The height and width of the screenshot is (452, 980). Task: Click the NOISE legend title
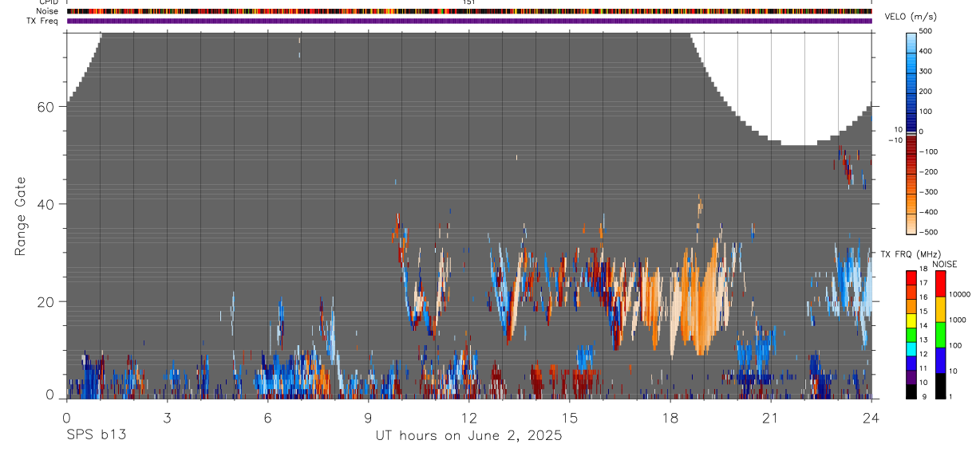[x=944, y=265]
